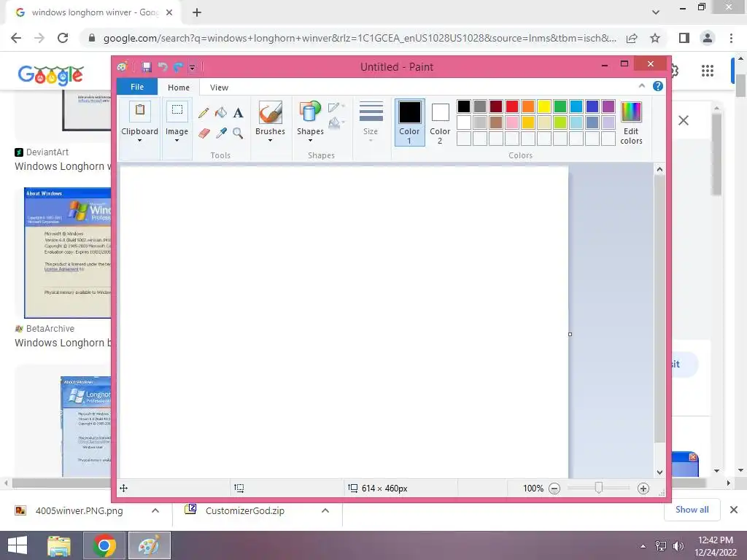Open File Explorer from the taskbar

[x=59, y=545]
